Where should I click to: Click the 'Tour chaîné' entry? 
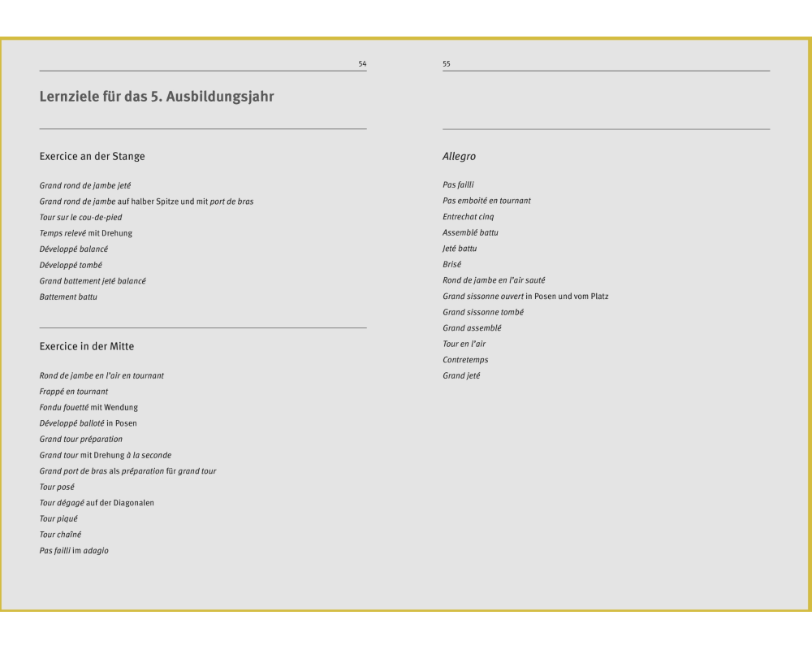pos(60,534)
